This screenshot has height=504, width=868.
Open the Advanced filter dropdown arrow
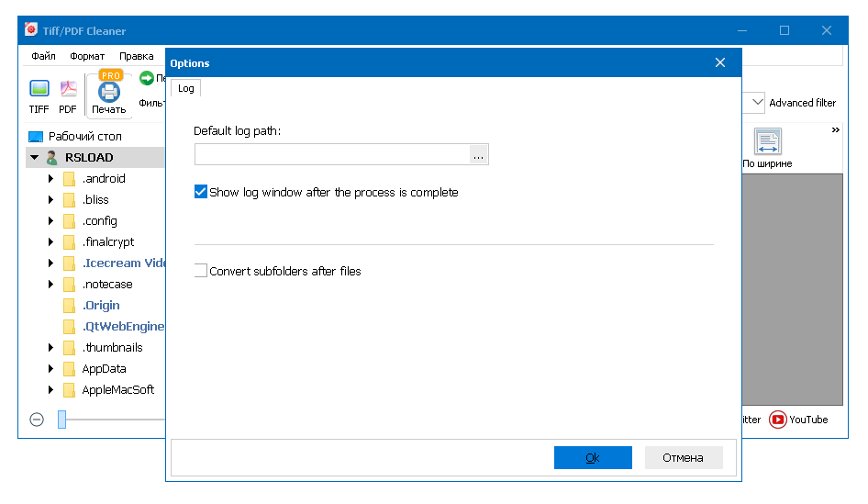(757, 103)
